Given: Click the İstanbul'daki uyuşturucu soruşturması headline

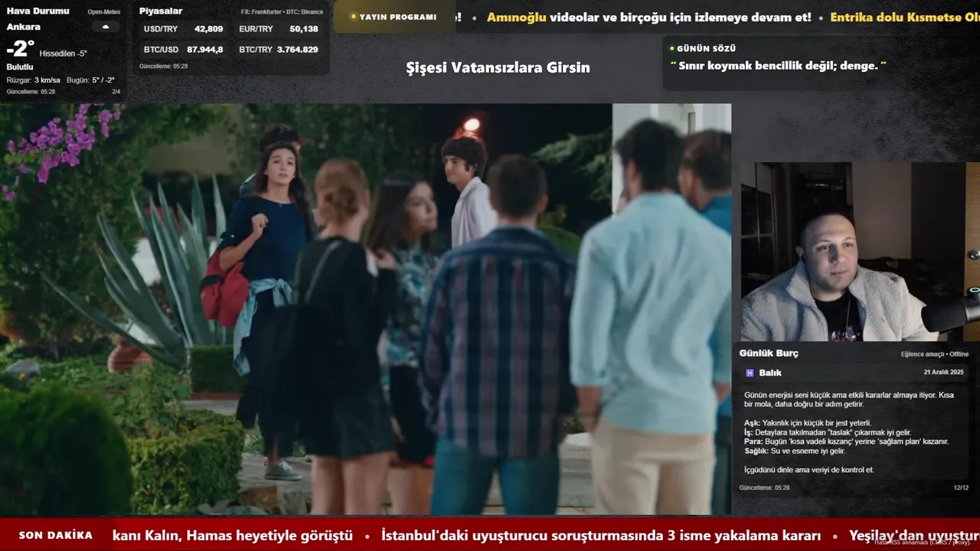Looking at the screenshot, I should click(x=601, y=536).
